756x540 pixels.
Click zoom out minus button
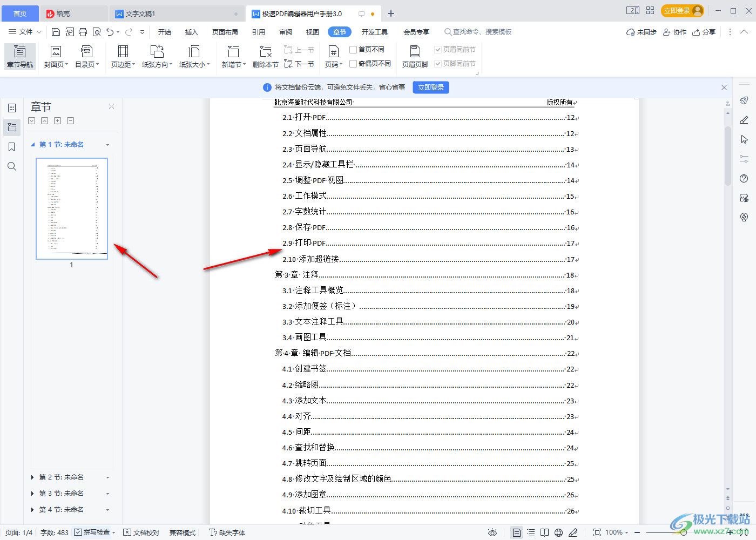(637, 532)
